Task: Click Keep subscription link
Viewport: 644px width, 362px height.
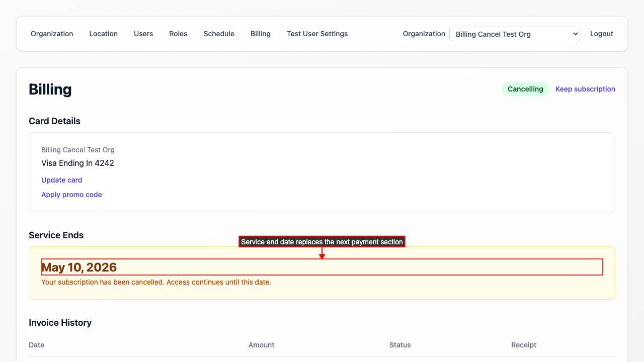Action: pyautogui.click(x=585, y=89)
